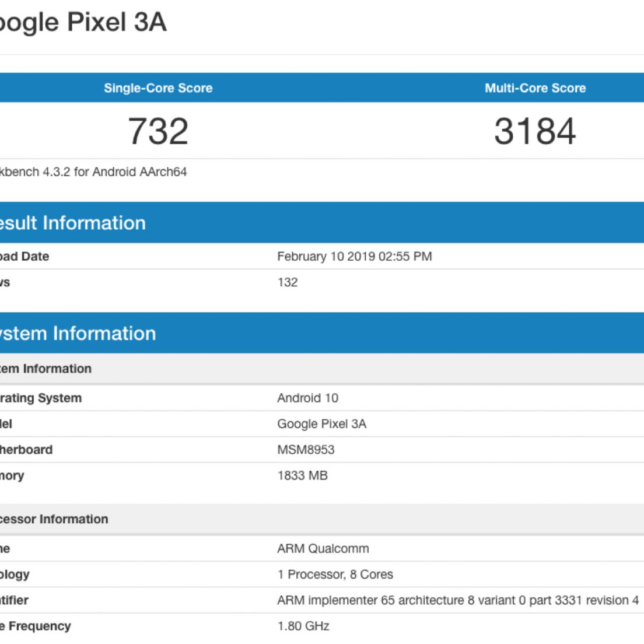
Task: Select the MSM8953 motherboard value
Action: coord(306,450)
